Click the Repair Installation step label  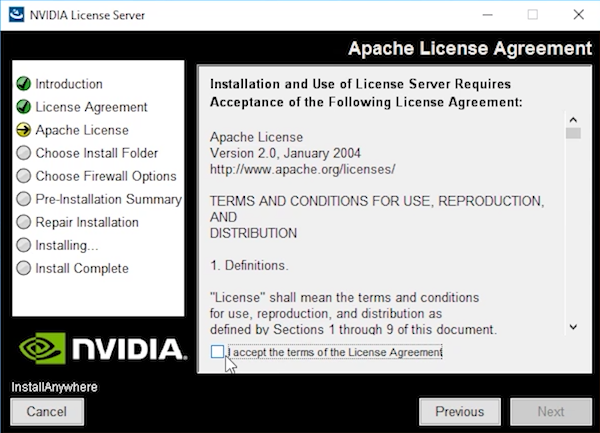click(87, 222)
